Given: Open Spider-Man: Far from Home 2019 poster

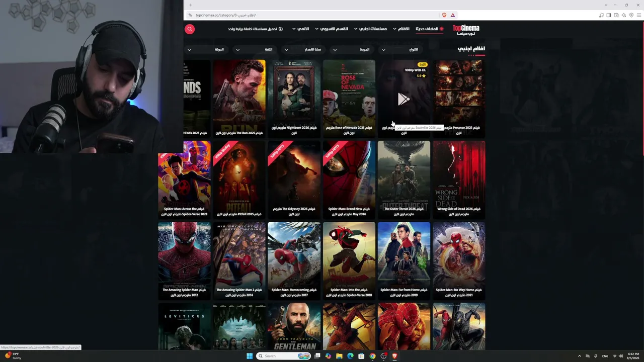Looking at the screenshot, I should (x=404, y=260).
